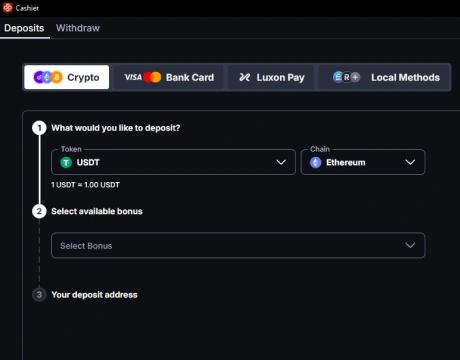
Task: Click the green USDT token icon
Action: pyautogui.click(x=66, y=162)
